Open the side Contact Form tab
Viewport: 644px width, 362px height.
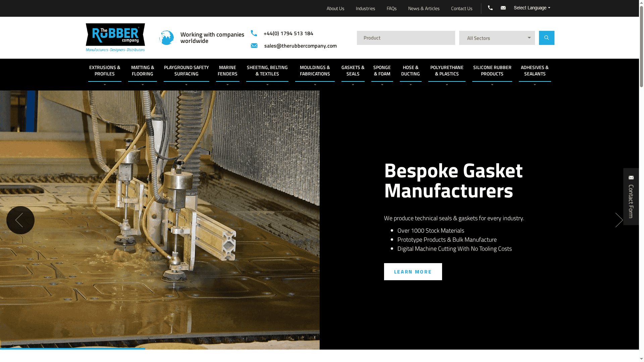(631, 196)
